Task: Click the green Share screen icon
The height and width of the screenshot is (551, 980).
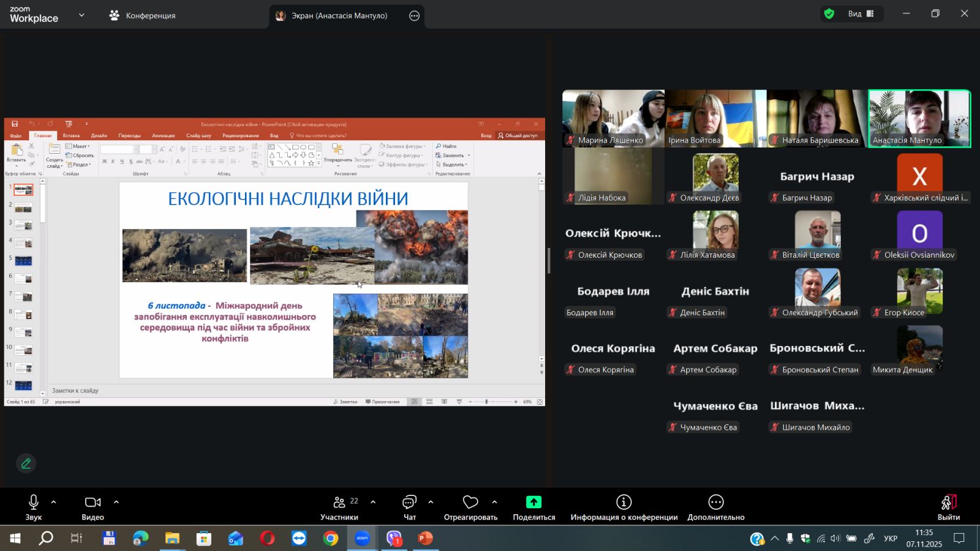Action: coord(533,502)
